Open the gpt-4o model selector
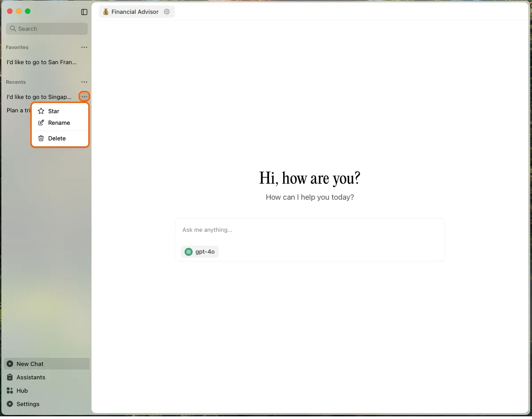Screen dimensions: 532x419 [x=200, y=251]
